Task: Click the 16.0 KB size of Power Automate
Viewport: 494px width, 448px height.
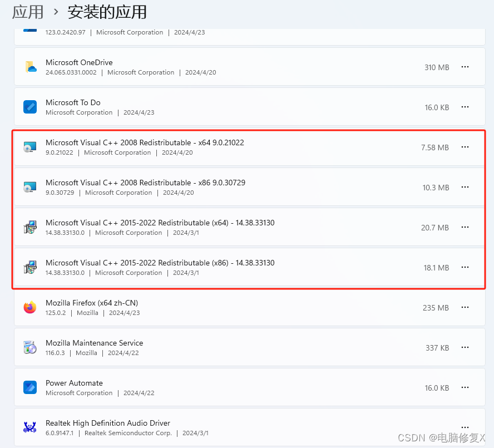Action: point(437,387)
